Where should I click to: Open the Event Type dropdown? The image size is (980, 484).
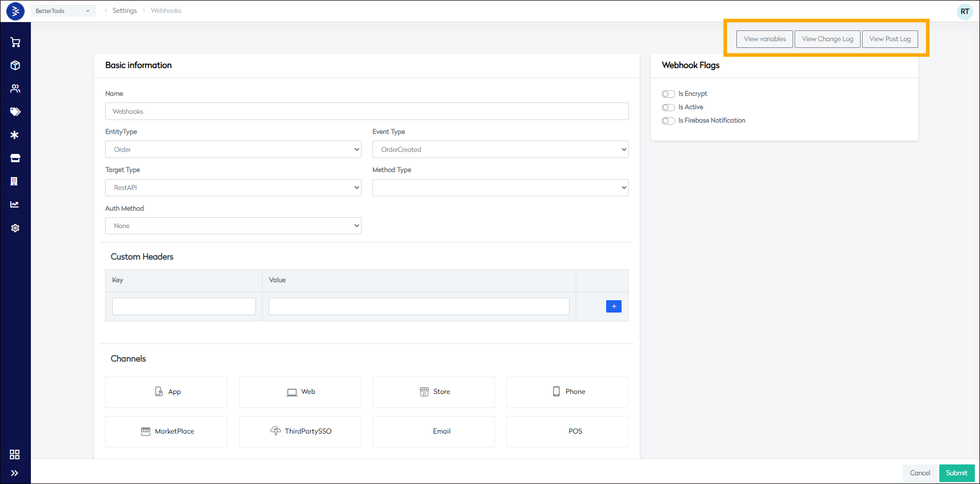(x=500, y=149)
